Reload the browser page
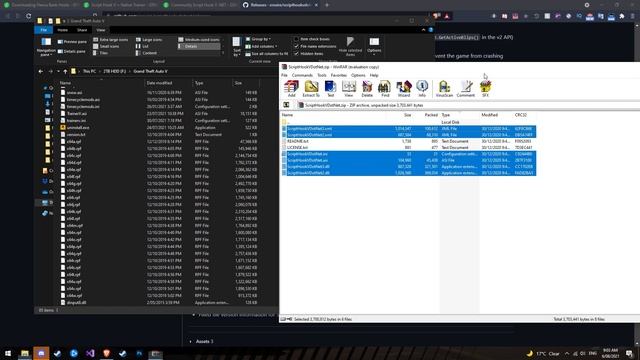This screenshot has height=360, width=640. click(29, 16)
